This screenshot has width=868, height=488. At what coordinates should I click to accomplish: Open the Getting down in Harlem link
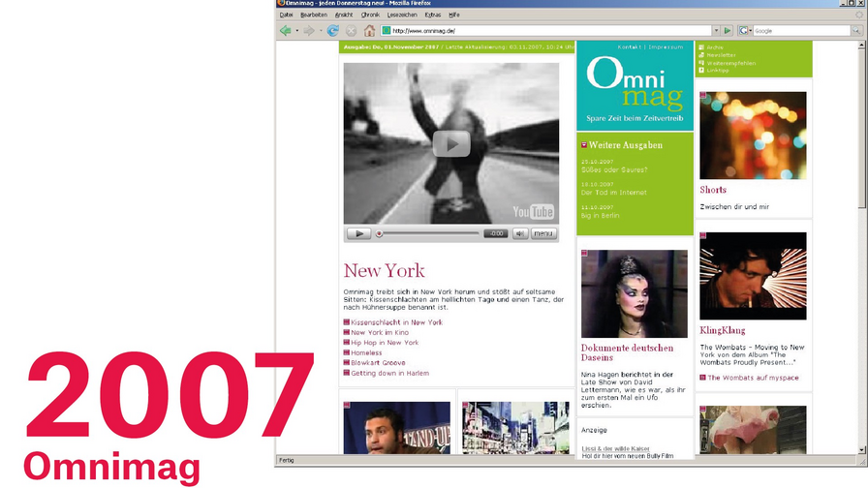[389, 373]
